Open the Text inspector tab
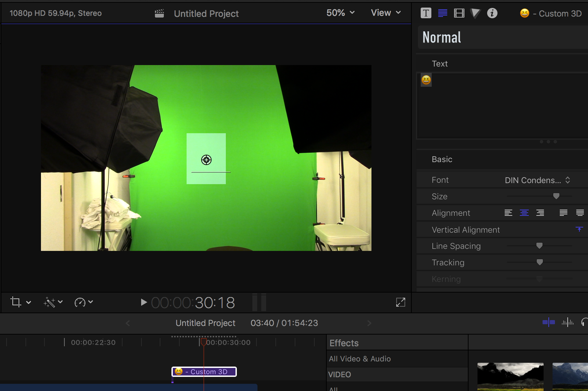The width and height of the screenshot is (588, 391). [x=442, y=13]
